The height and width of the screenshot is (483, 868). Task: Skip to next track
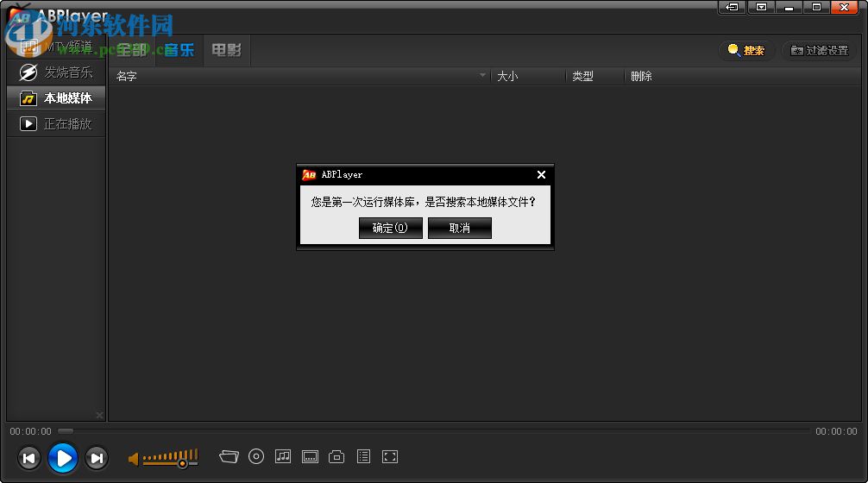(97, 458)
